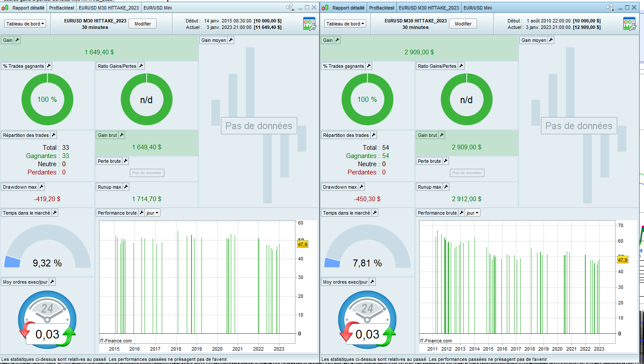Click the Runup max value 1 714,70 $

(x=147, y=199)
